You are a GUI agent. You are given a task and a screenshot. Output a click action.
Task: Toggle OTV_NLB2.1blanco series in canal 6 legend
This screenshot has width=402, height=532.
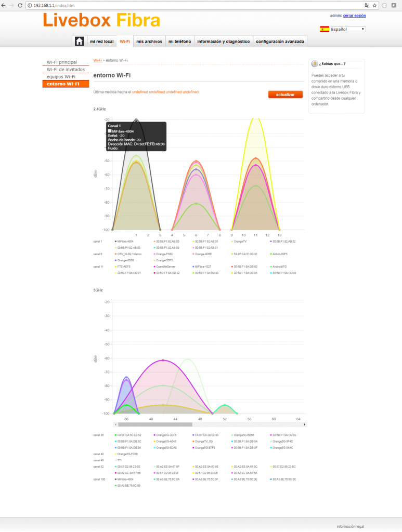click(128, 254)
